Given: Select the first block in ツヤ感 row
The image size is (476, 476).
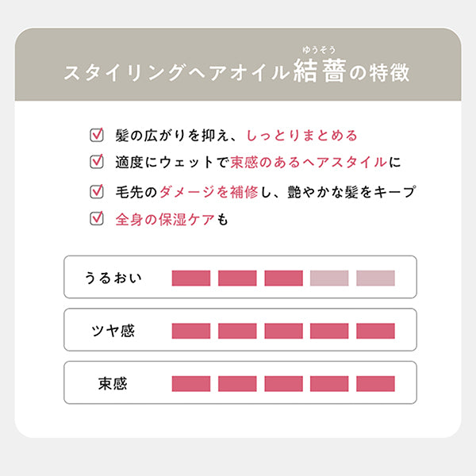Looking at the screenshot, I should coord(191,331).
